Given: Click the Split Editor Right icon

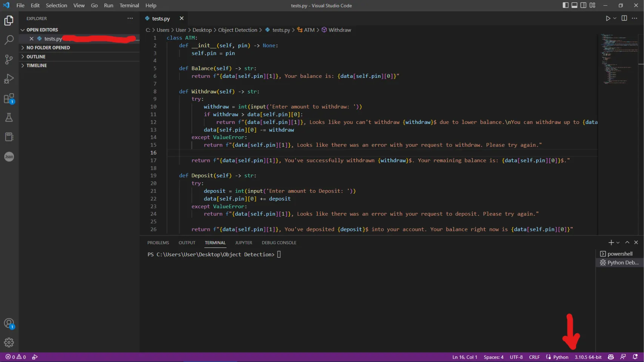Looking at the screenshot, I should (624, 19).
